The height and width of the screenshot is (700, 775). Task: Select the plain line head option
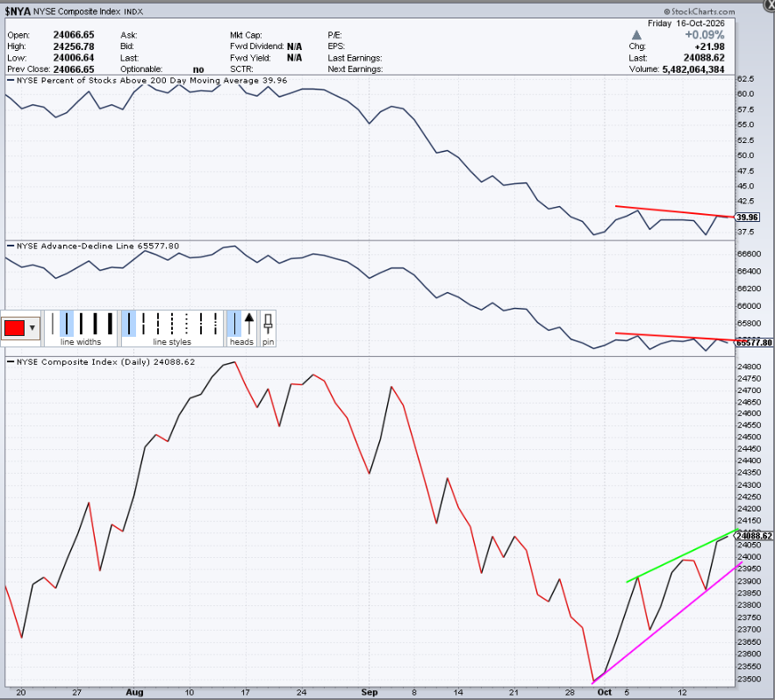(x=234, y=324)
